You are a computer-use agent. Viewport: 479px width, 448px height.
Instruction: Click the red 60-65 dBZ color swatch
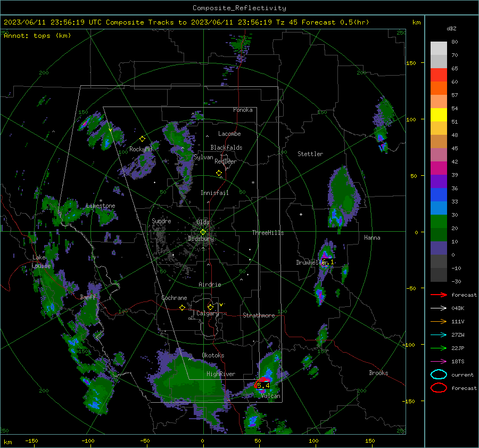439,75
